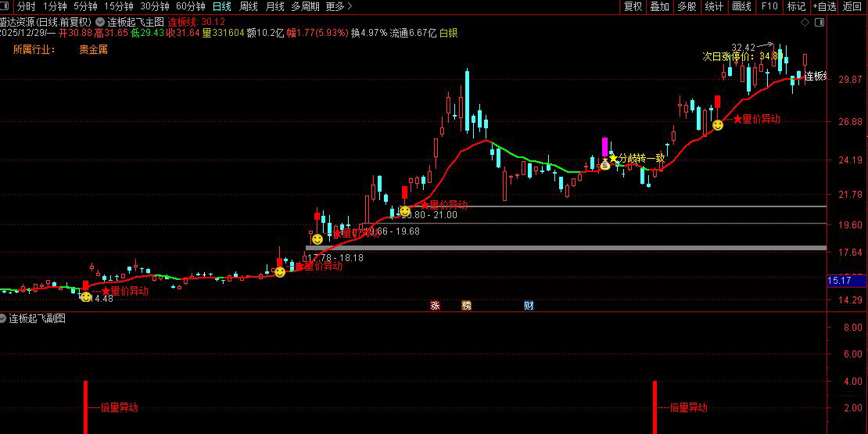Click the 额10.2亿 amount value
Screen dimensions: 868x434
coord(265,33)
